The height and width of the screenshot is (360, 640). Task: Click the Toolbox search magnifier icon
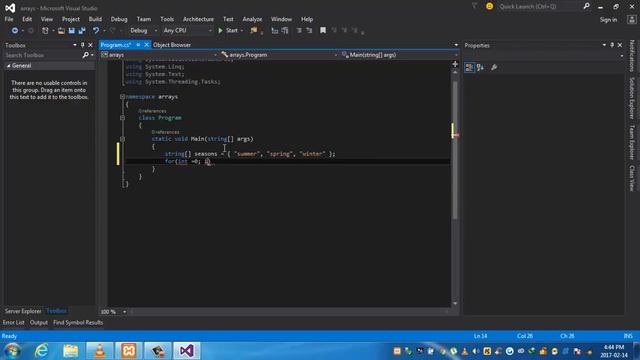(86, 55)
